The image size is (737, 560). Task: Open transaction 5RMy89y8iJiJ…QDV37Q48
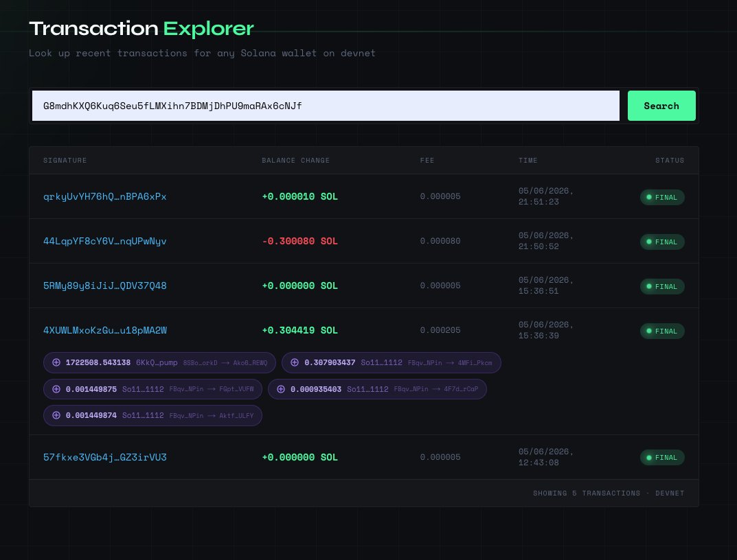[x=105, y=285]
